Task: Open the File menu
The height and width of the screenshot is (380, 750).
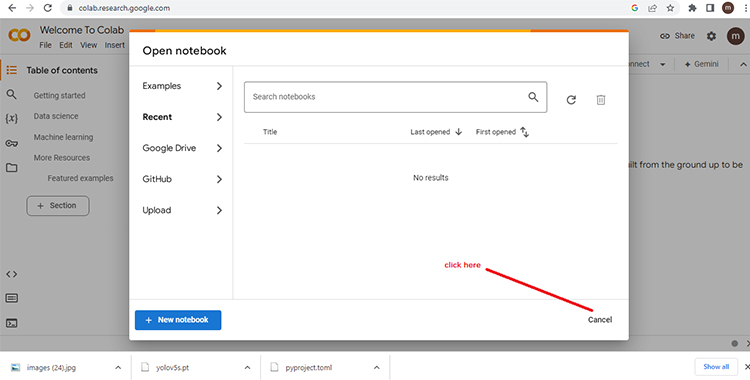Action: 45,45
